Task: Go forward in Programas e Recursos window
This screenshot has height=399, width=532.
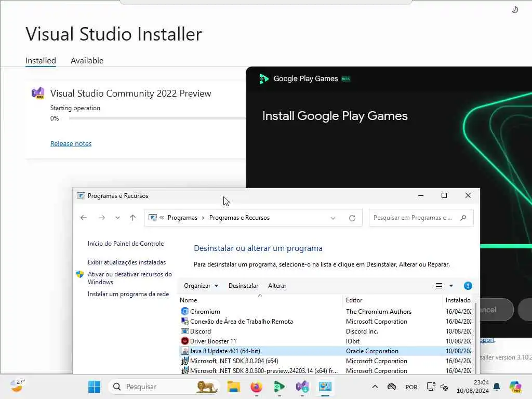Action: (x=101, y=218)
